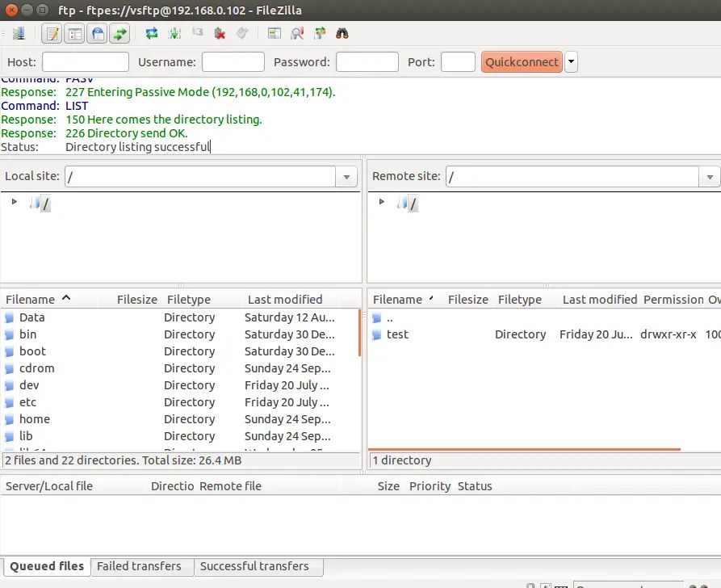
Task: Click the remote file list horizontal scrollbar
Action: 524,449
